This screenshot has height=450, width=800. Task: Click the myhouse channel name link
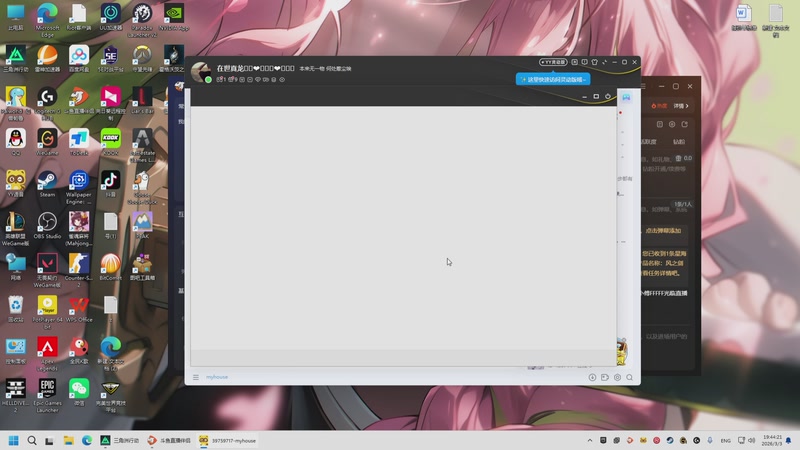[217, 377]
